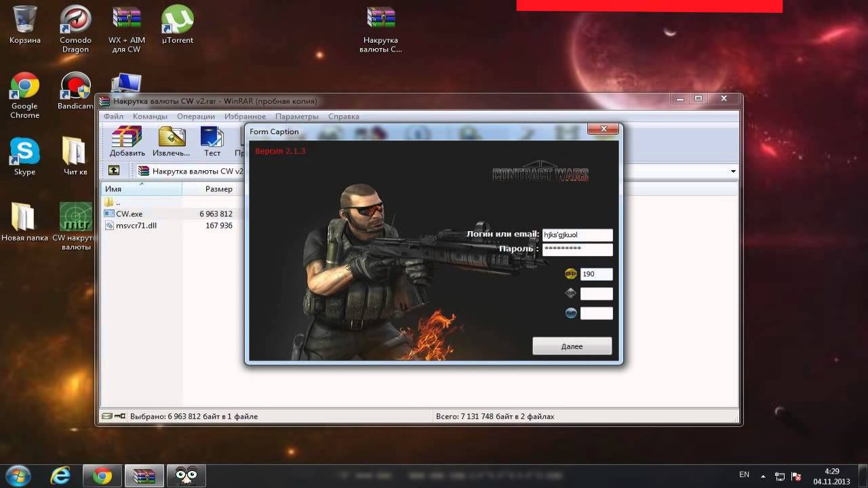Open the Чит кв folder
This screenshot has height=488, width=868.
[x=75, y=157]
